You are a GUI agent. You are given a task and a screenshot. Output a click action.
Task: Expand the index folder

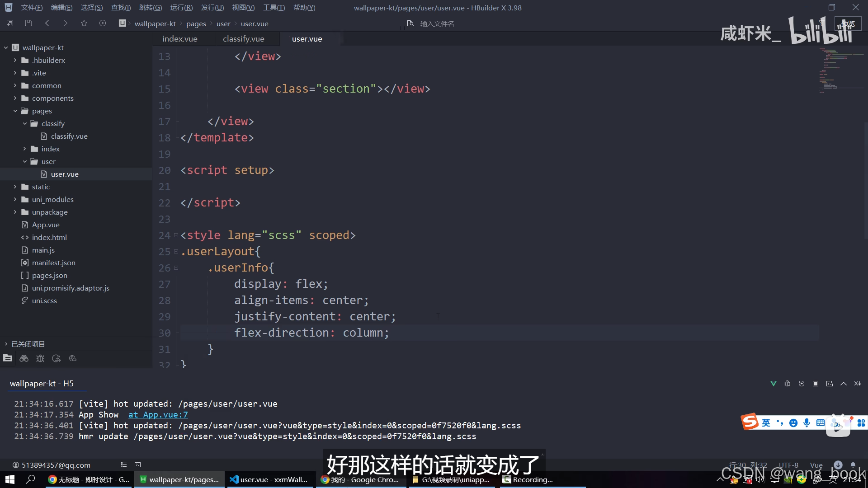pyautogui.click(x=25, y=149)
